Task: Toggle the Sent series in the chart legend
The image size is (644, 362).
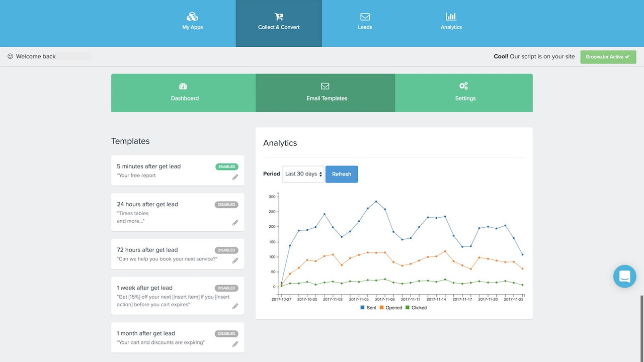Action: pyautogui.click(x=368, y=307)
